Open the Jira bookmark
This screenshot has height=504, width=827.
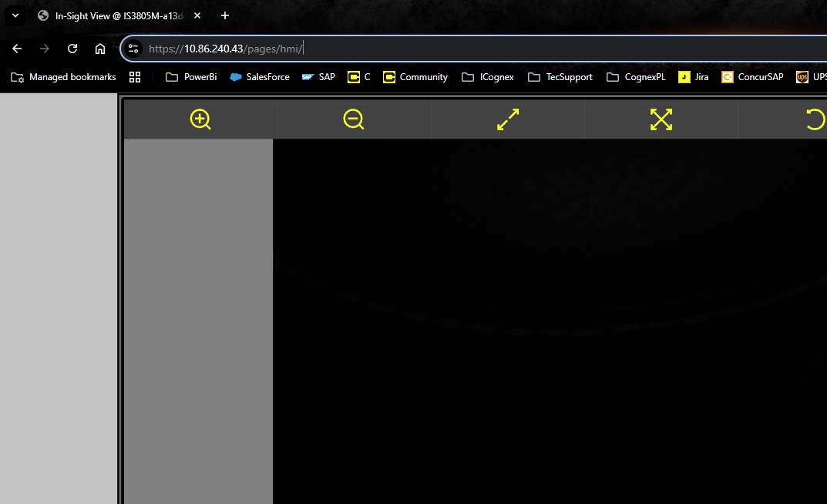[x=694, y=77]
